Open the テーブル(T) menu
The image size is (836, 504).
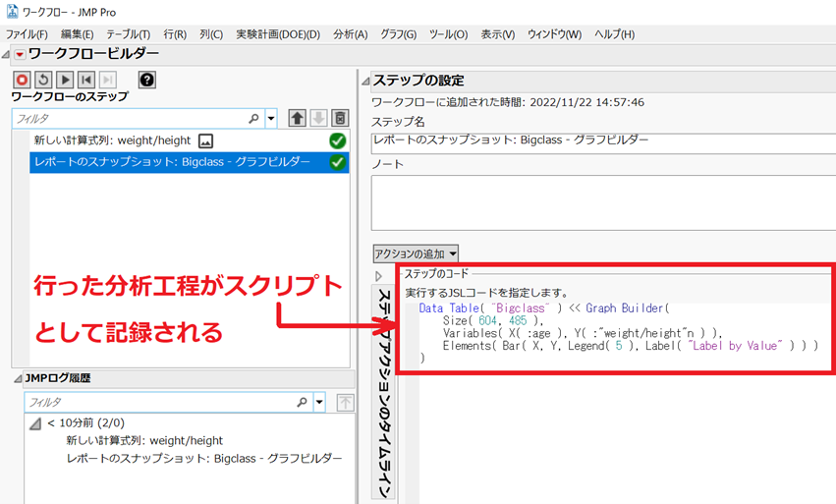point(128,34)
